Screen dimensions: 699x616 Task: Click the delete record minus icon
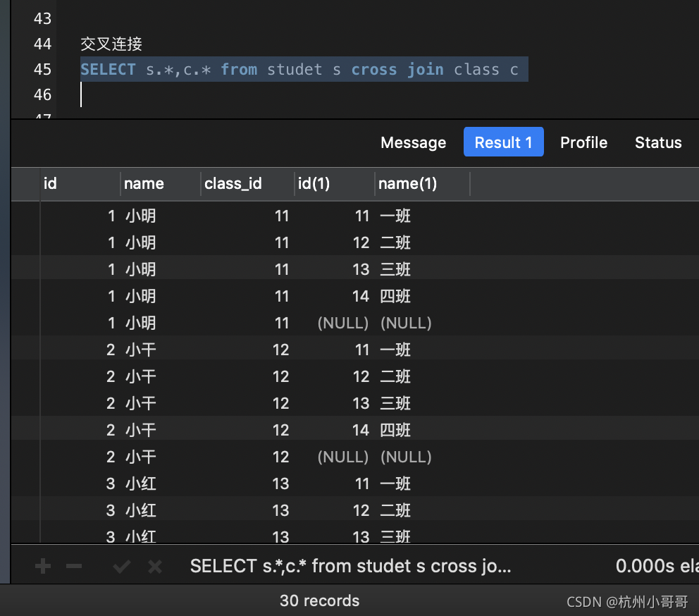(x=74, y=567)
